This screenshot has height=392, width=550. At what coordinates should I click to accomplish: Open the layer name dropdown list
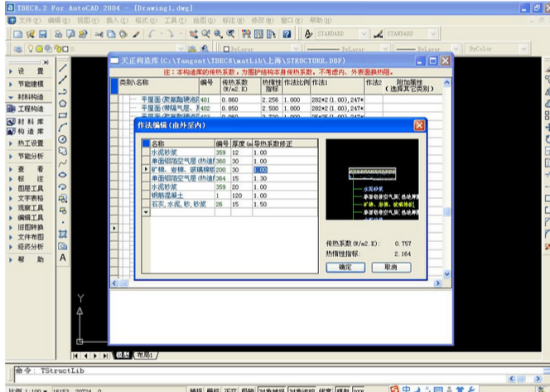pos(181,49)
